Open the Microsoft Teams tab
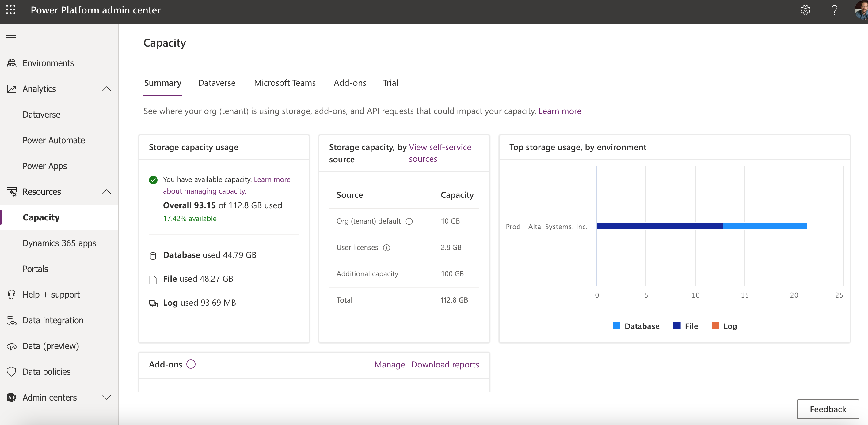The width and height of the screenshot is (868, 425). 285,83
